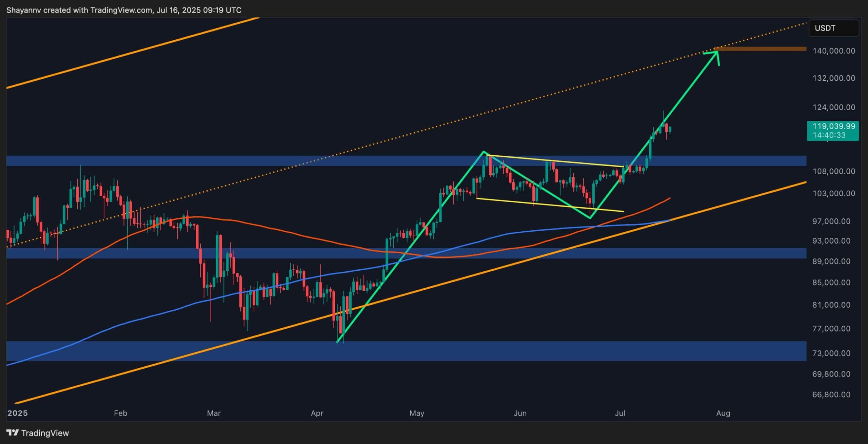This screenshot has width=868, height=444.
Task: Select the Apr label on time axis
Action: (317, 413)
